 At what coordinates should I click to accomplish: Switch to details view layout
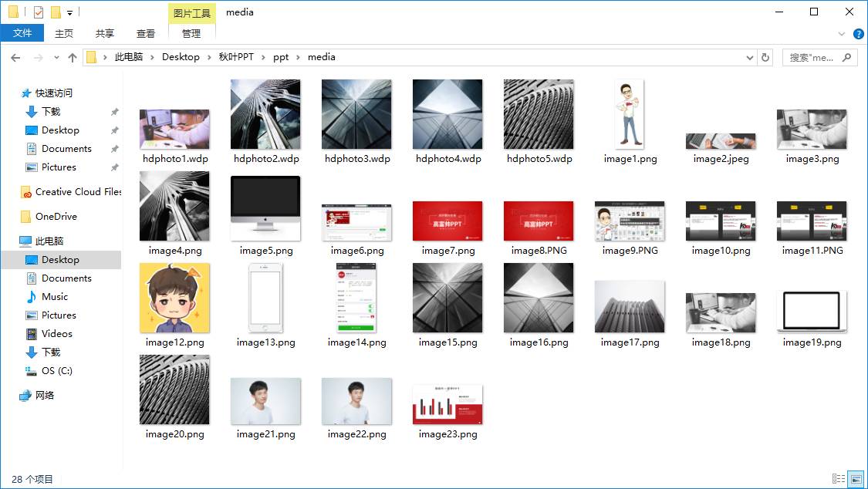click(839, 479)
